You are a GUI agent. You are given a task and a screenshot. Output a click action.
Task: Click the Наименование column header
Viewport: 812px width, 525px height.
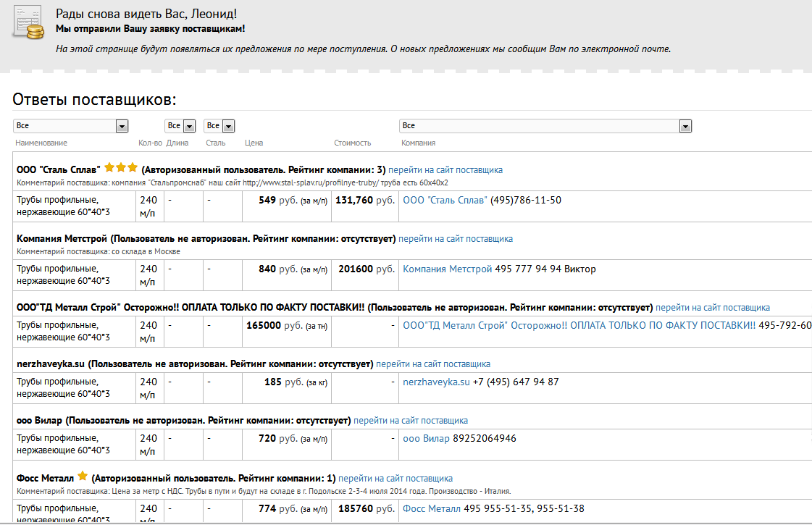(x=41, y=143)
